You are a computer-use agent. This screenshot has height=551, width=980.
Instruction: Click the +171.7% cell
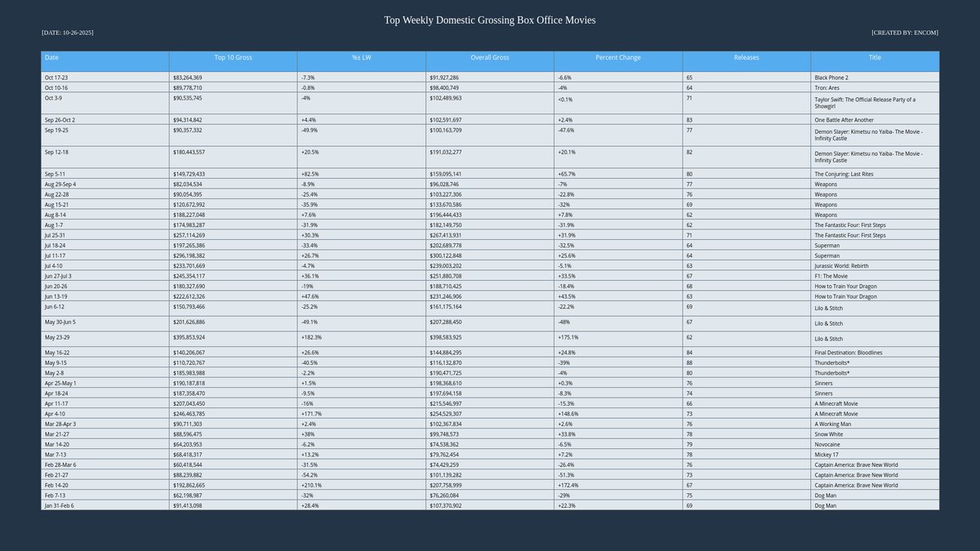362,414
